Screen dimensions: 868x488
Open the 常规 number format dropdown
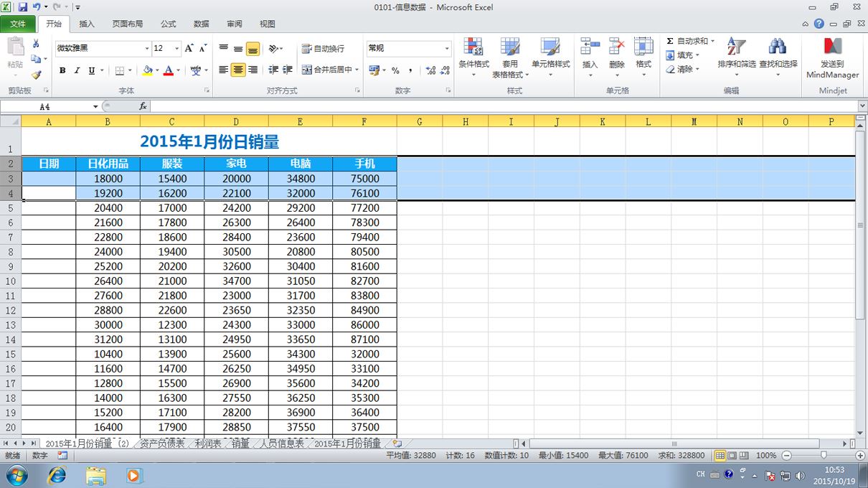(446, 49)
